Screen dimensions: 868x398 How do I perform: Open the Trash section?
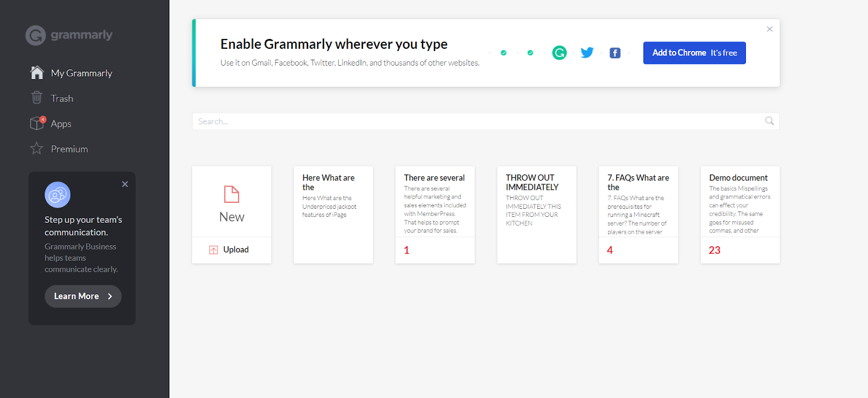(x=62, y=98)
